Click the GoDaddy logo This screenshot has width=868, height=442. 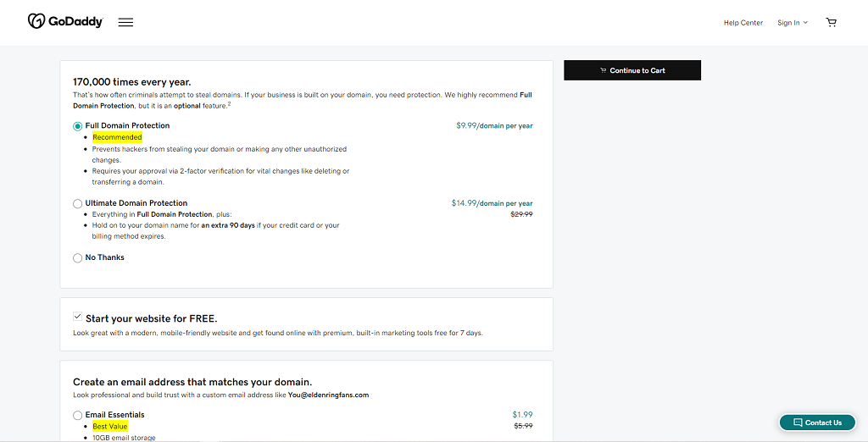pos(65,21)
